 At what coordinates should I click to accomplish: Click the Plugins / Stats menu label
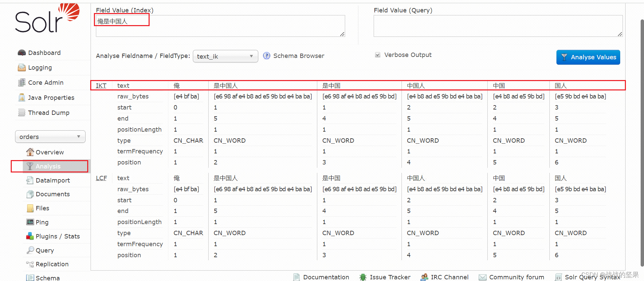(58, 236)
